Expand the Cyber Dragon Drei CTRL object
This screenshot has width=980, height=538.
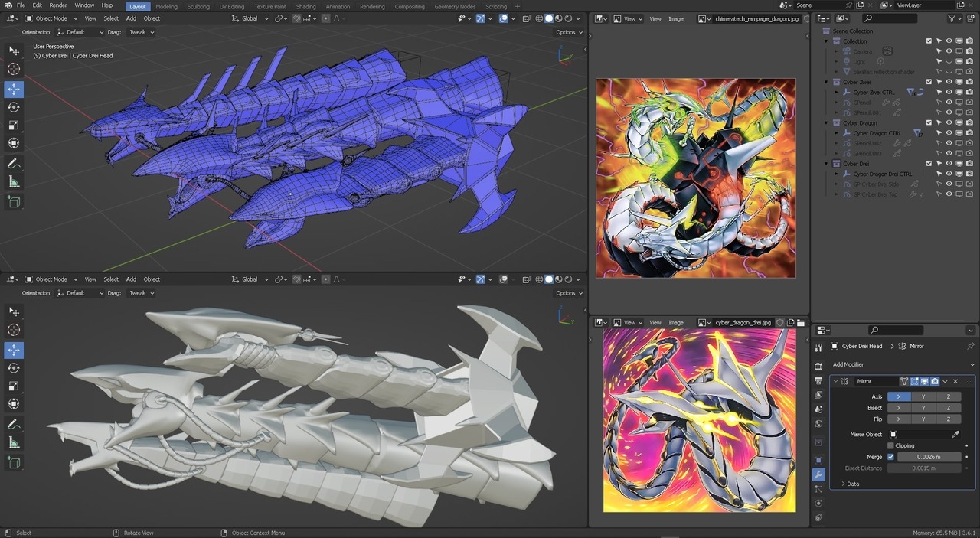click(836, 174)
